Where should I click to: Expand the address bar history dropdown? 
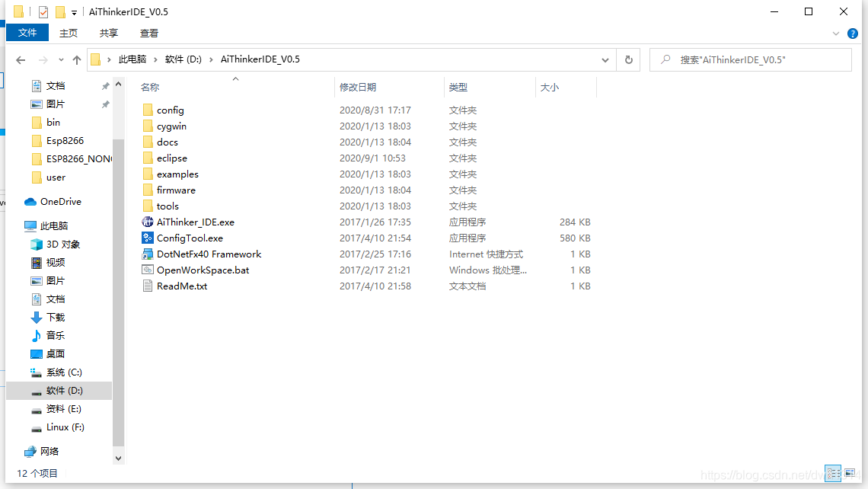605,60
